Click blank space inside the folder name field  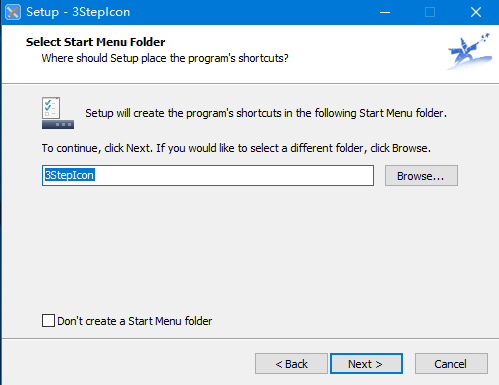233,175
